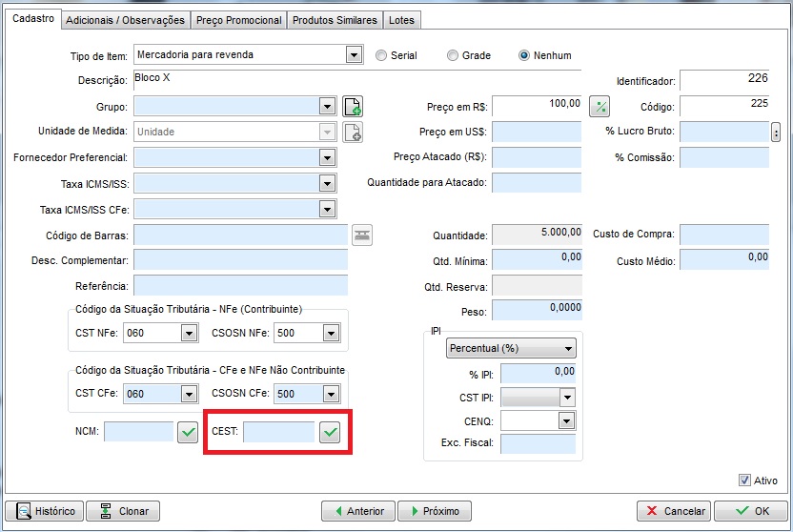Open the Taxa ICMS/ISS dropdown
Screen dimensions: 793x532
328,183
